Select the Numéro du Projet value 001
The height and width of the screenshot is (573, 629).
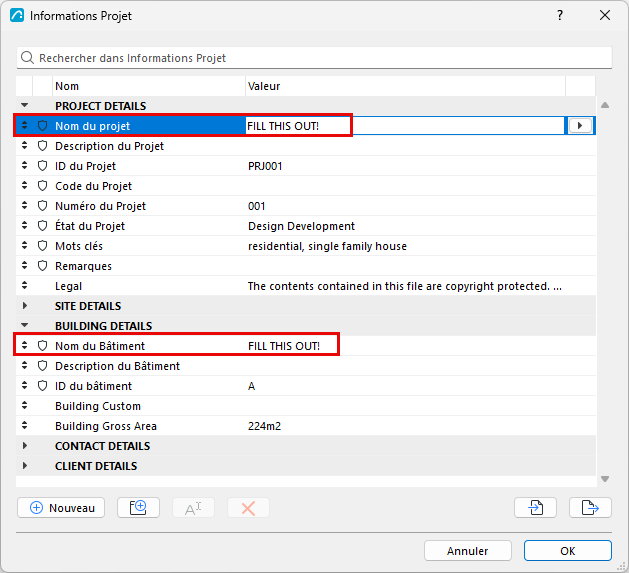click(x=256, y=206)
